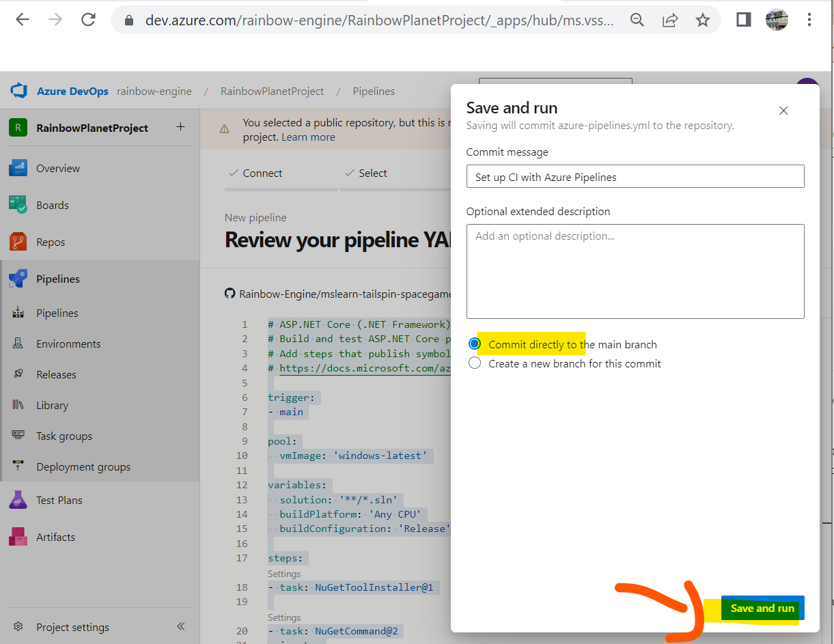This screenshot has height=644, width=834.
Task: Click 'vmImage: windows-latest' code line
Action: [354, 456]
